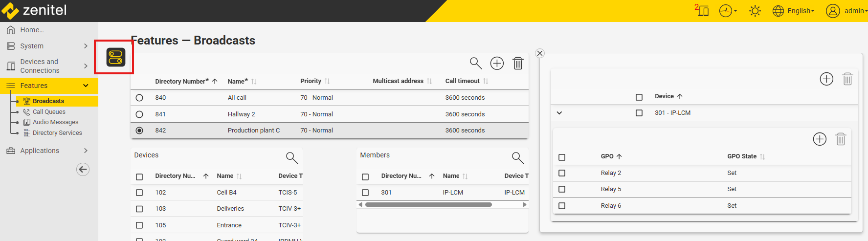
Task: Check member 301 IP-LCM checkbox
Action: click(365, 193)
